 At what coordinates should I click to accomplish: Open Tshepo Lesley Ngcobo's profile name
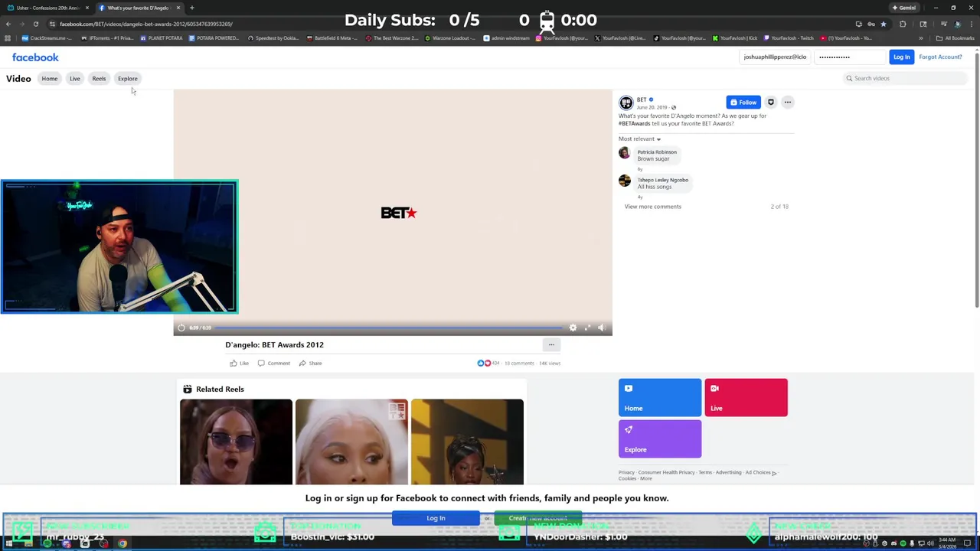pyautogui.click(x=663, y=180)
